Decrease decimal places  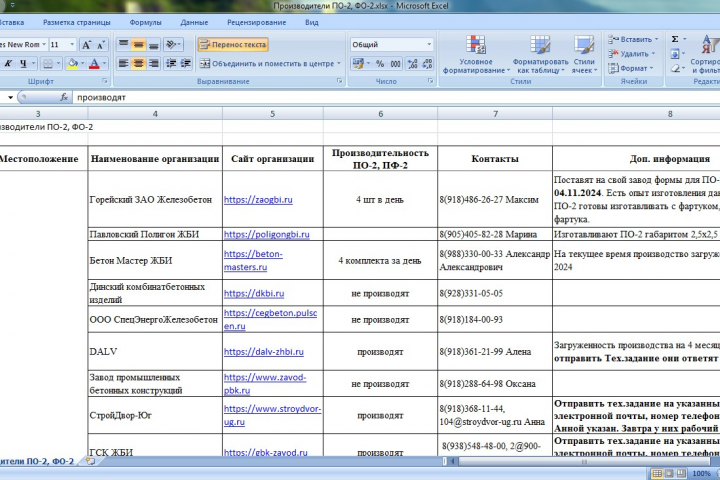(427, 63)
